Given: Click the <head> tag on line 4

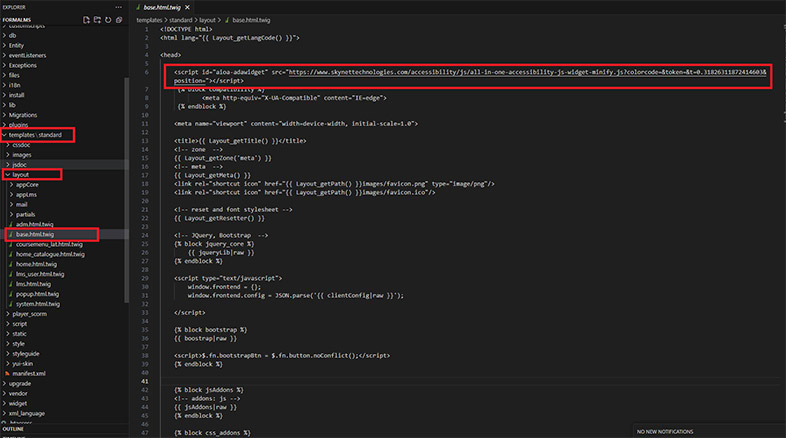Looking at the screenshot, I should (170, 55).
